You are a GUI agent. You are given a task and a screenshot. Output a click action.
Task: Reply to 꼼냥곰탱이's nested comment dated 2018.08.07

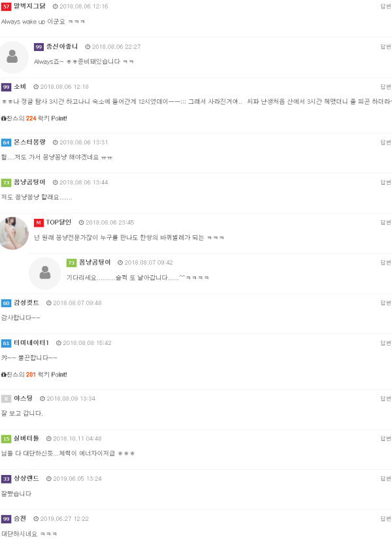point(385,263)
